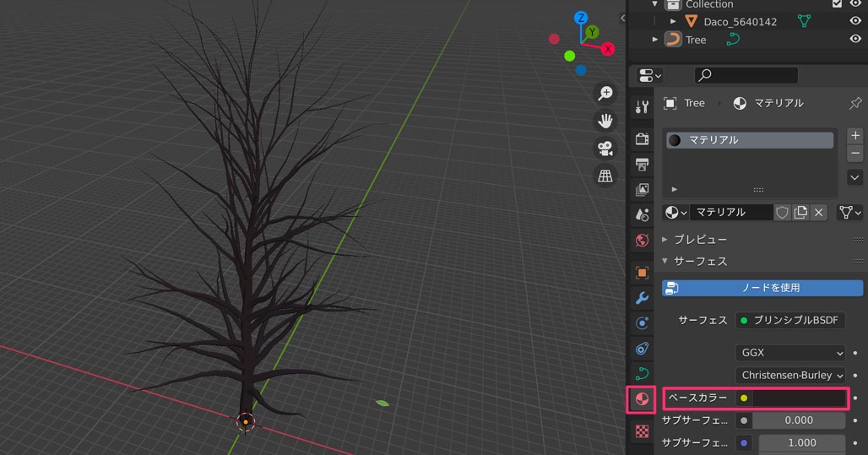
Task: Hide the Tree object in viewport
Action: pos(855,39)
